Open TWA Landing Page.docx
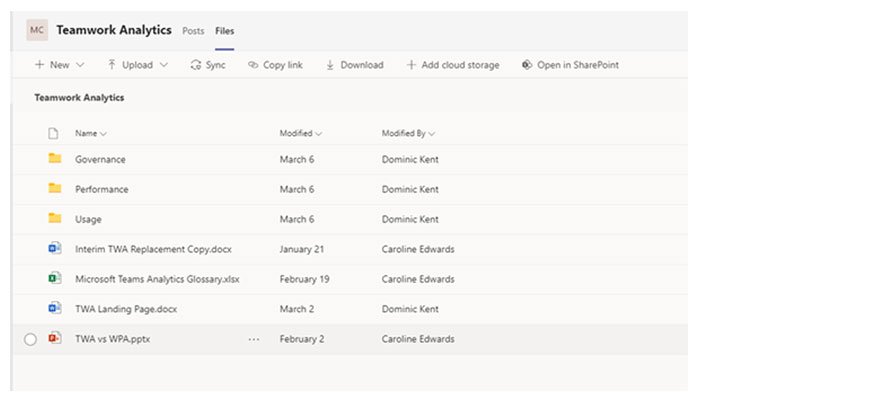 (126, 309)
